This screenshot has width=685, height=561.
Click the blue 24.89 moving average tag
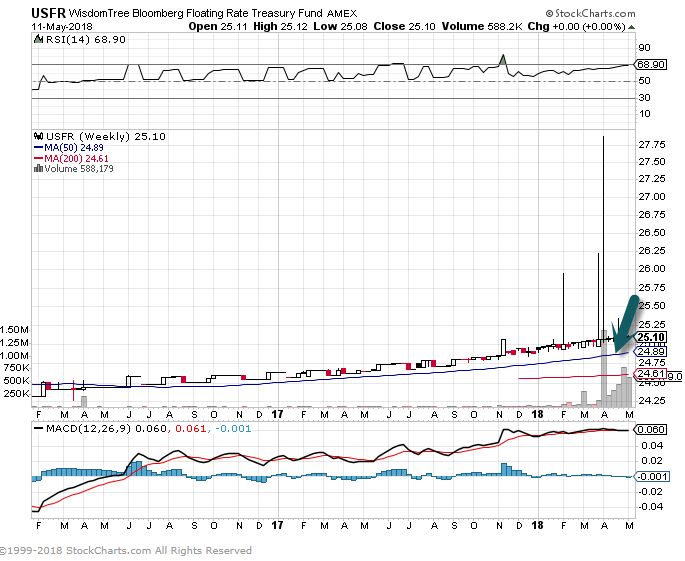(x=651, y=352)
